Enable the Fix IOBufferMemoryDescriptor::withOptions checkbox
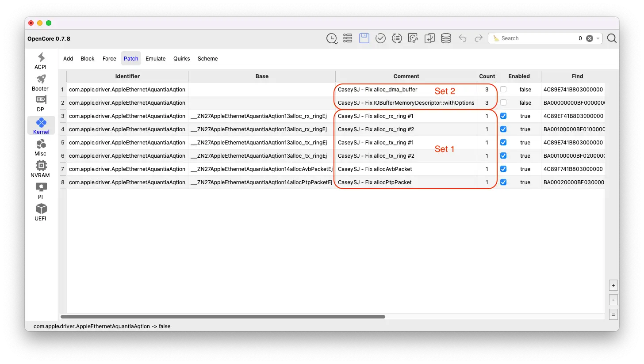644x364 pixels. [x=503, y=103]
